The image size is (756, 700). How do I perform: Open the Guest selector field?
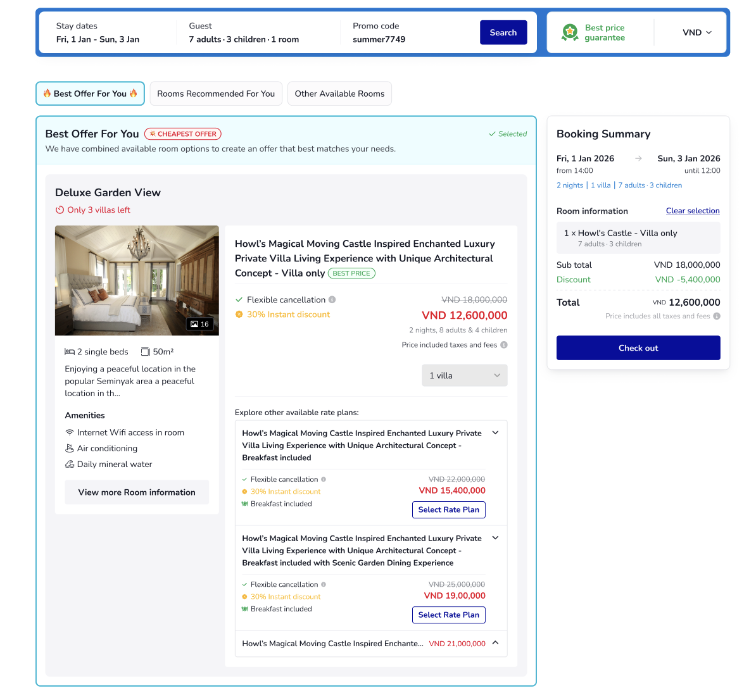pos(244,32)
